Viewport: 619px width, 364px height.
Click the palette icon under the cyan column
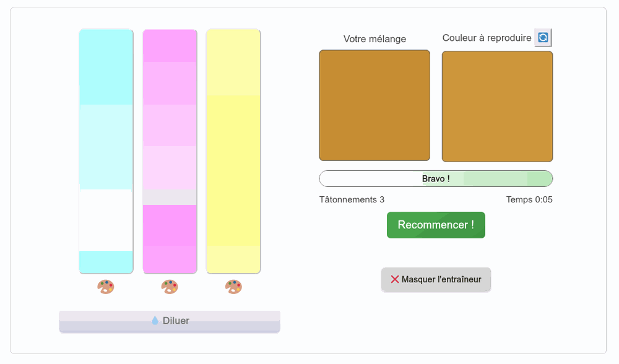pyautogui.click(x=106, y=287)
